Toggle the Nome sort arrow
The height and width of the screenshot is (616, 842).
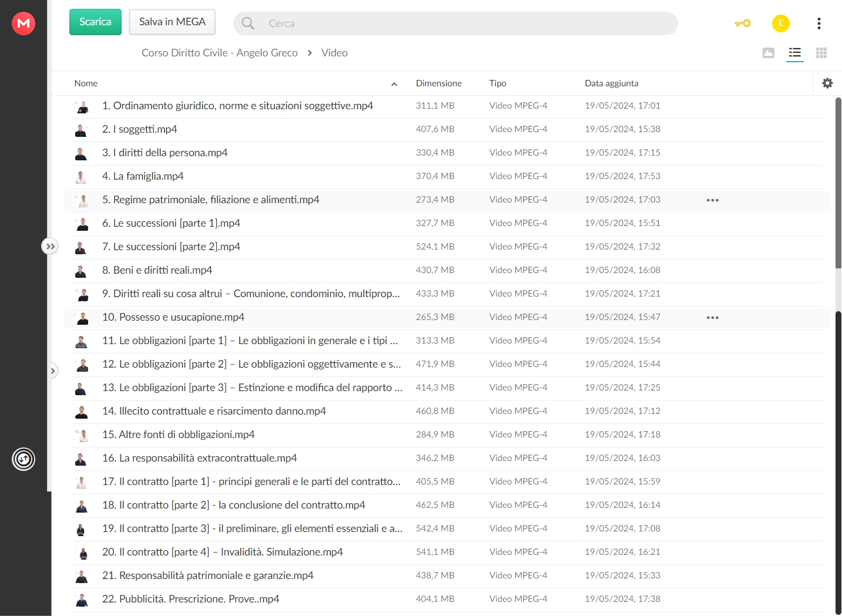pyautogui.click(x=394, y=84)
